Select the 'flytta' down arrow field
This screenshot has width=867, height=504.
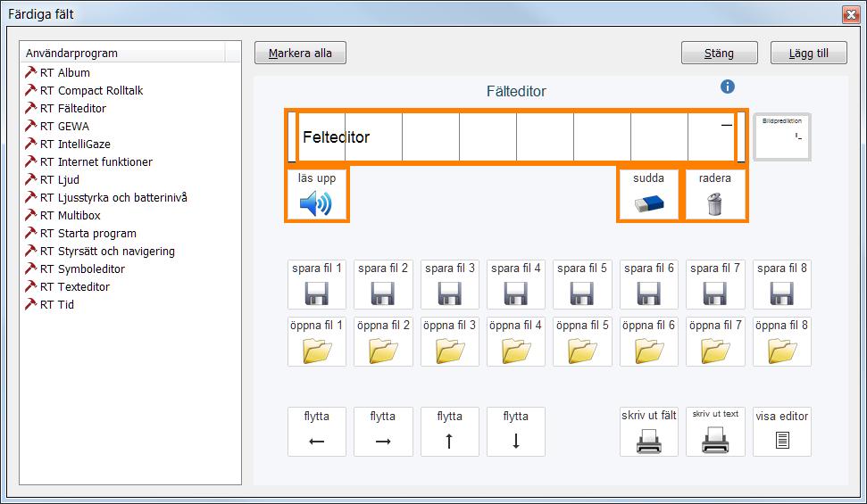pos(516,432)
